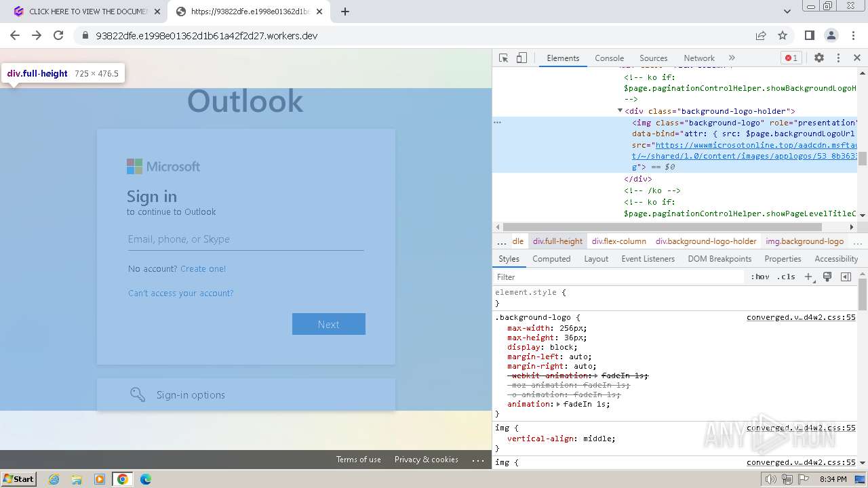Open the DevTools three-dot customize menu

[838, 58]
